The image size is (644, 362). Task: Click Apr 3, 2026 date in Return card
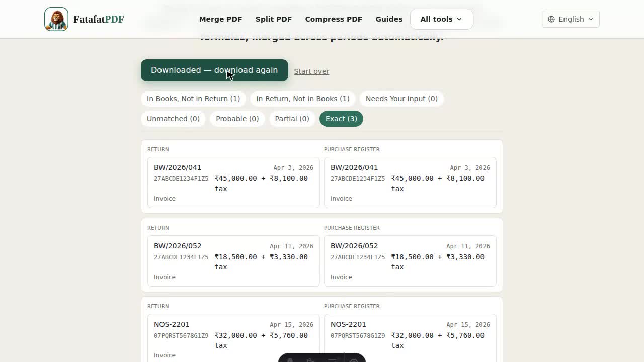pyautogui.click(x=293, y=168)
